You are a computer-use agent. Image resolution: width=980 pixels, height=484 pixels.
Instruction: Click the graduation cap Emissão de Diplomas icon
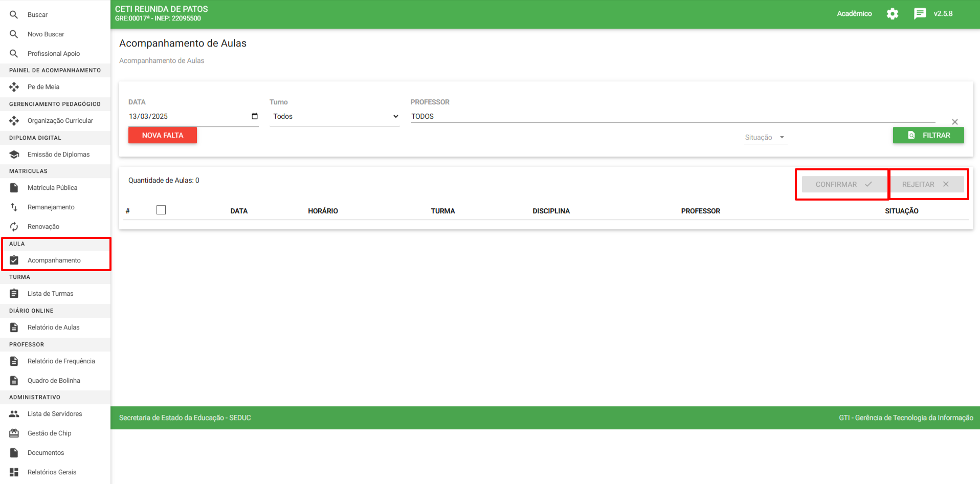point(14,155)
